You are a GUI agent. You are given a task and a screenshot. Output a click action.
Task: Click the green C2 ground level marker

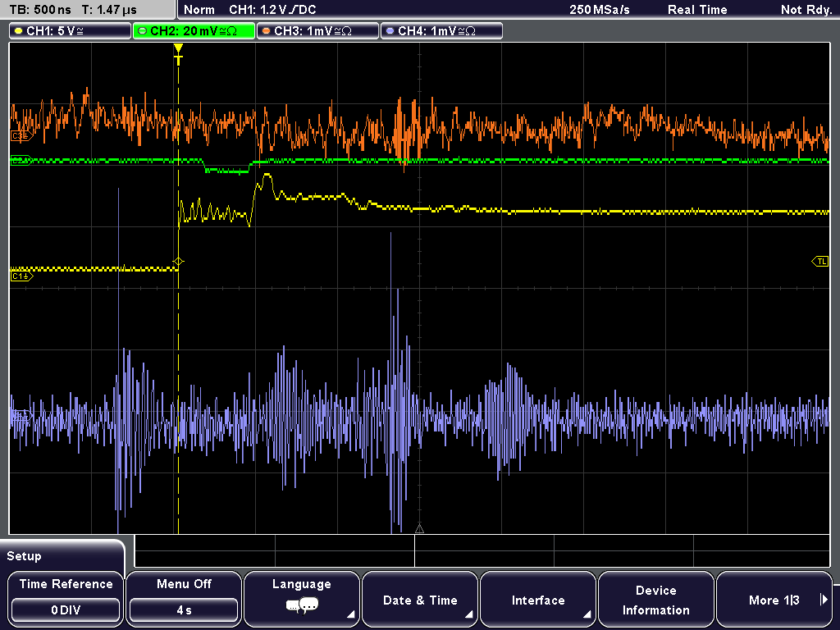pos(21,160)
